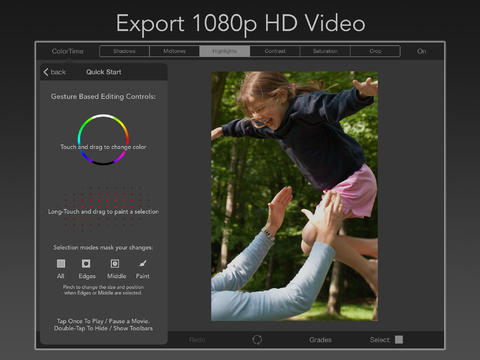Click the photo of the jumping girl

pyautogui.click(x=295, y=196)
